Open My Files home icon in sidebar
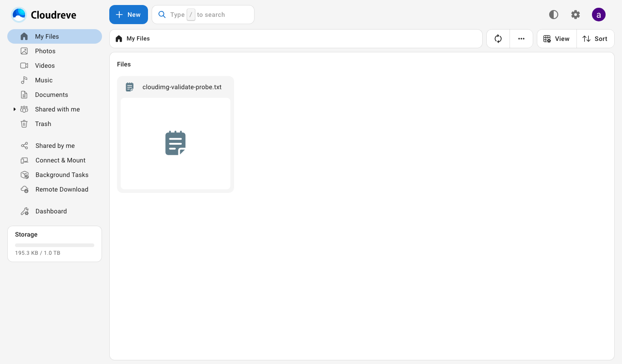This screenshot has height=364, width=622. [24, 36]
